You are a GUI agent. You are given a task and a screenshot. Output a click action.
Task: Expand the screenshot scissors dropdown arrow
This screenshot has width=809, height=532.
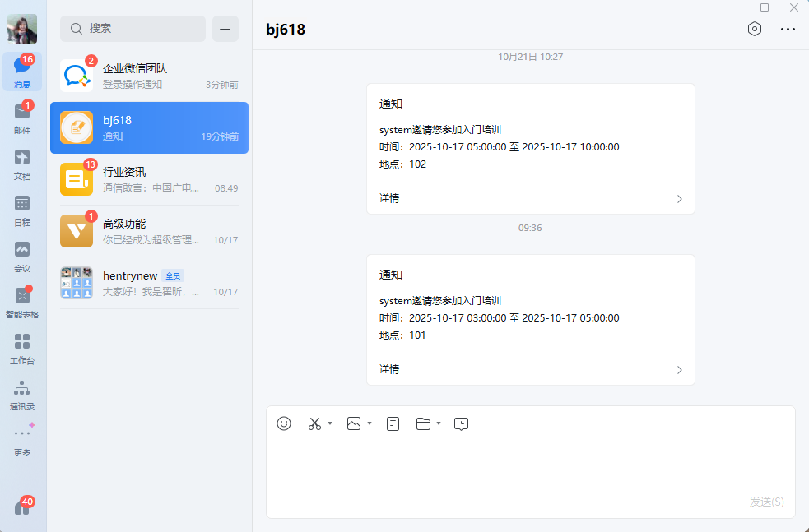tap(330, 423)
